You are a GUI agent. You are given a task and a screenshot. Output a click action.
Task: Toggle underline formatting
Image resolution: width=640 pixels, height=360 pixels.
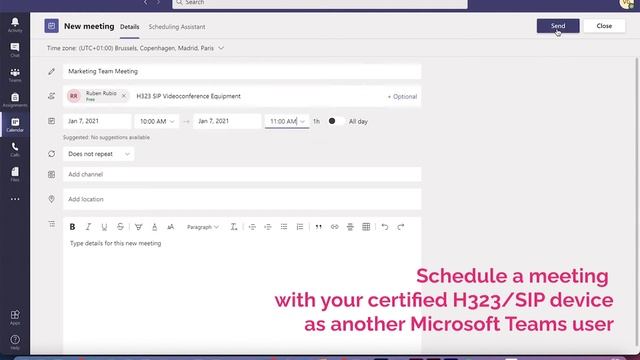coord(104,227)
